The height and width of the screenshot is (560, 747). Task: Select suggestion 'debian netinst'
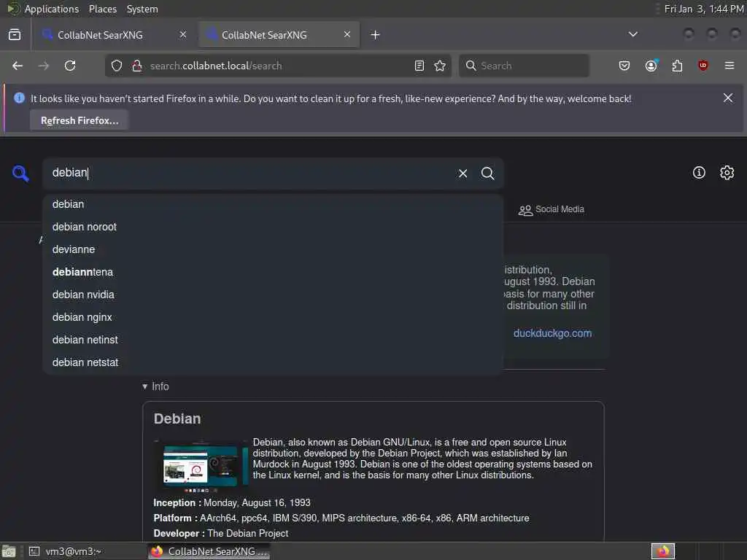click(x=273, y=340)
